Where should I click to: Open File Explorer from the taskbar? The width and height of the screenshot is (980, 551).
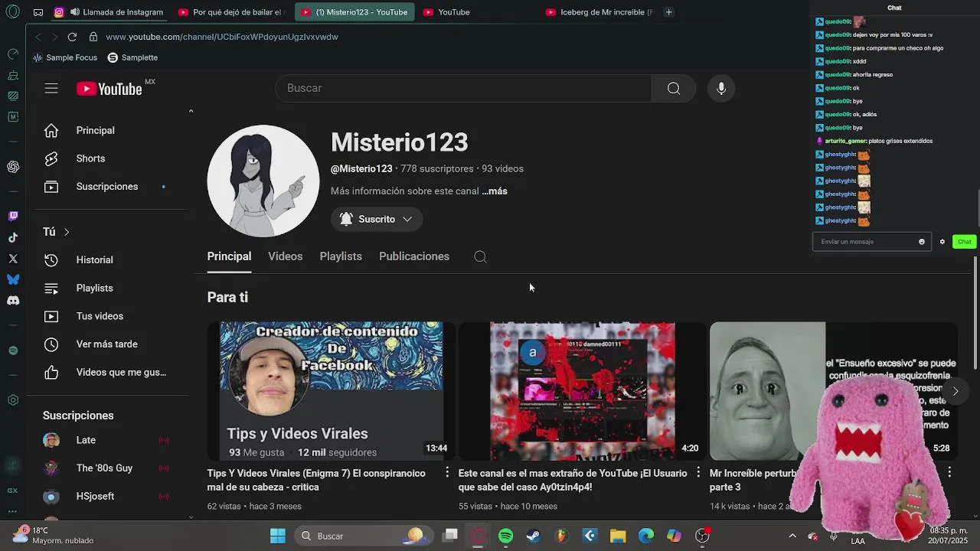[618, 536]
